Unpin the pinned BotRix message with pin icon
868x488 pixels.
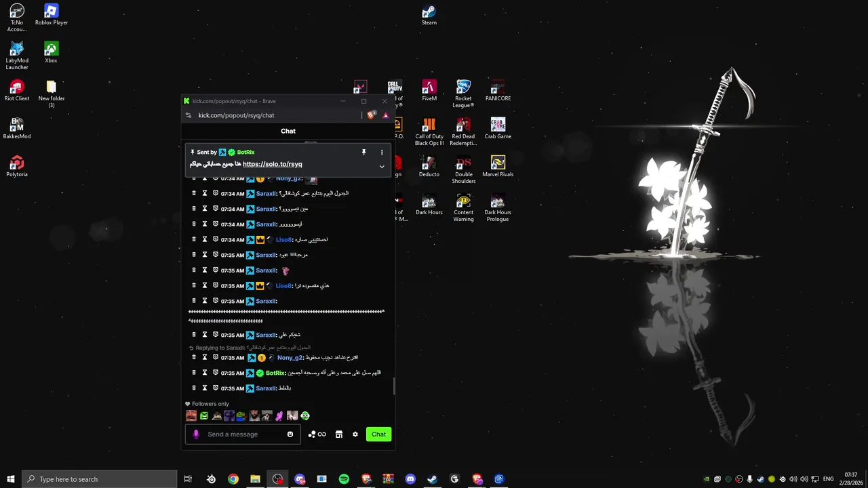[x=363, y=152]
